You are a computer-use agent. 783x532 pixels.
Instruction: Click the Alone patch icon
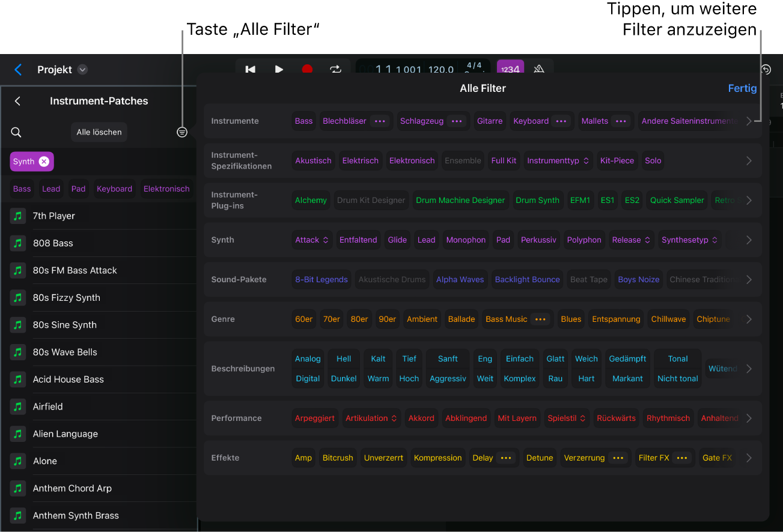tap(18, 461)
